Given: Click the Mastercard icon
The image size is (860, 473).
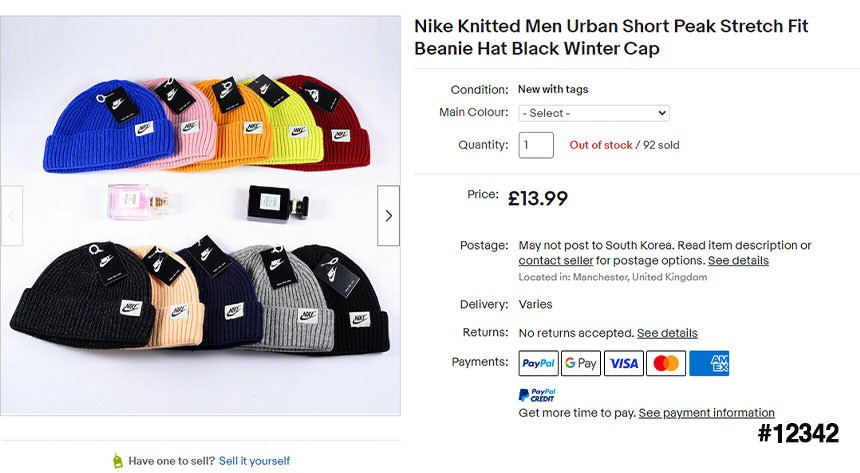Looking at the screenshot, I should (666, 364).
